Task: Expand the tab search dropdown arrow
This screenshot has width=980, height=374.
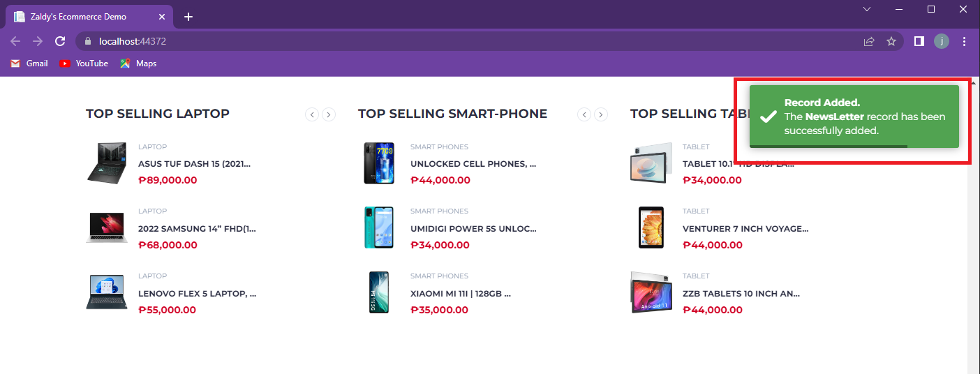Action: (x=867, y=9)
